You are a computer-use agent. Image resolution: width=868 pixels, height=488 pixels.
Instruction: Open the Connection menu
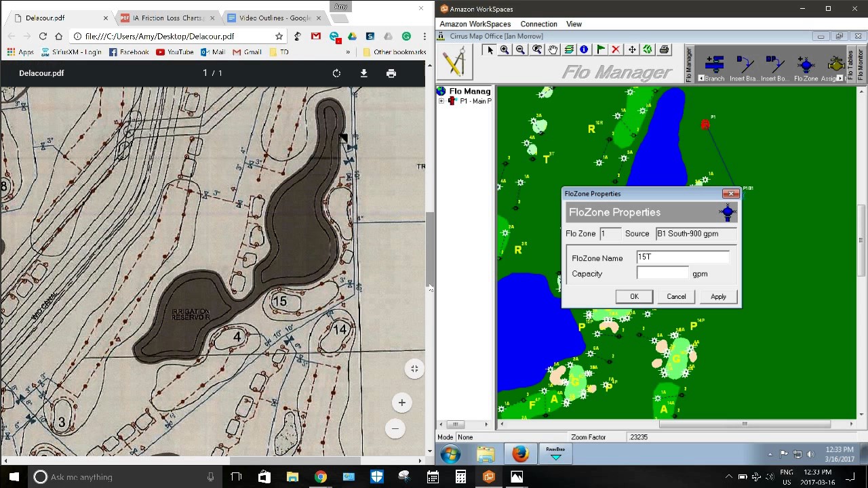click(x=538, y=24)
